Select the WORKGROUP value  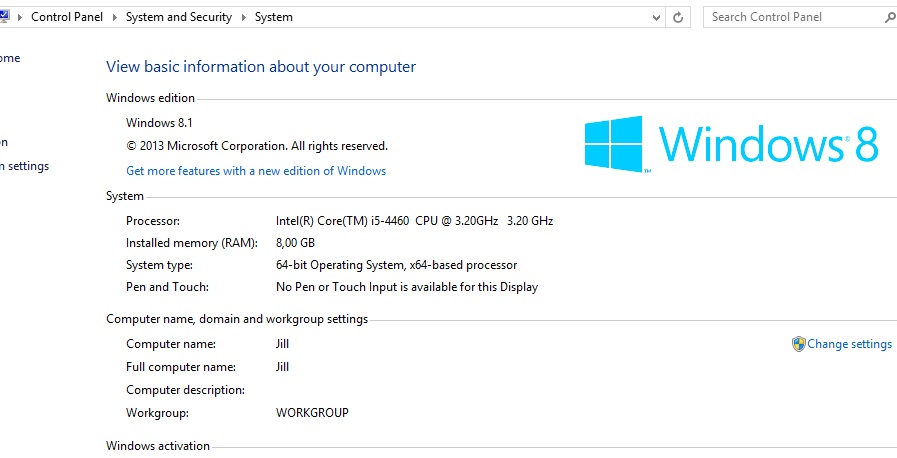[x=312, y=413]
